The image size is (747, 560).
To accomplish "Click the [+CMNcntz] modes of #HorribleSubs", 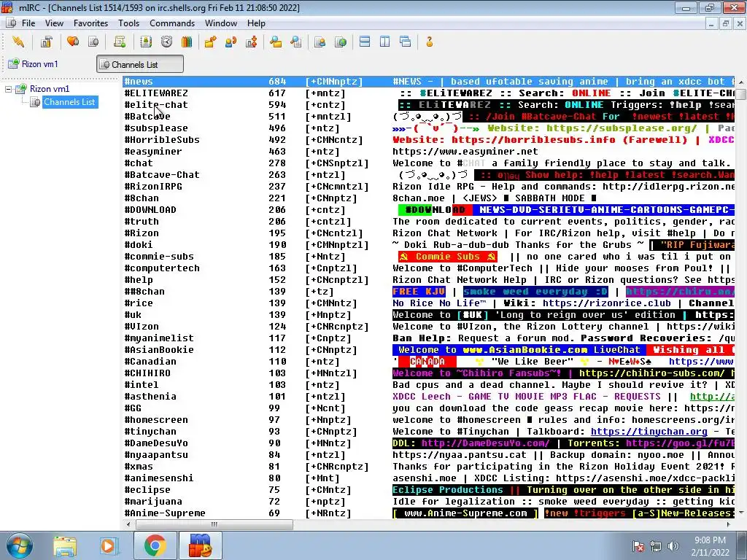I will (x=334, y=140).
